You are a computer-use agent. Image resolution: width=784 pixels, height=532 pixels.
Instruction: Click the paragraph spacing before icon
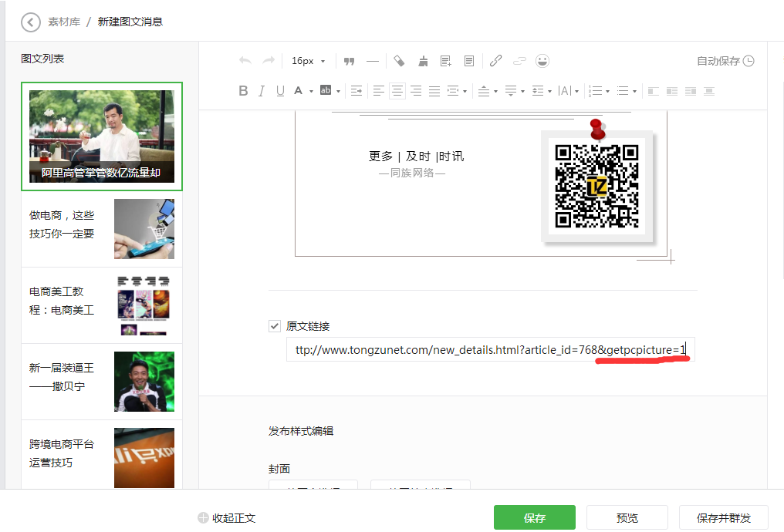click(484, 91)
